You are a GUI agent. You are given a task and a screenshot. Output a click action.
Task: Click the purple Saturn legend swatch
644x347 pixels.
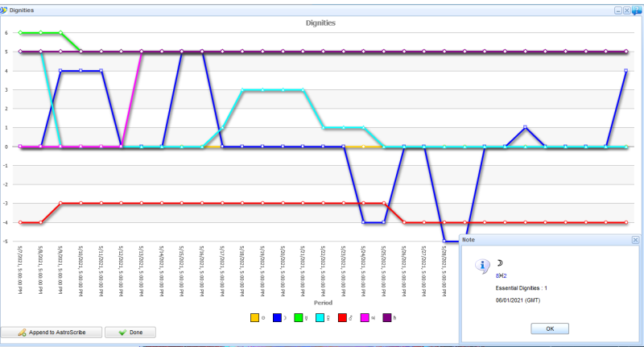pyautogui.click(x=386, y=317)
